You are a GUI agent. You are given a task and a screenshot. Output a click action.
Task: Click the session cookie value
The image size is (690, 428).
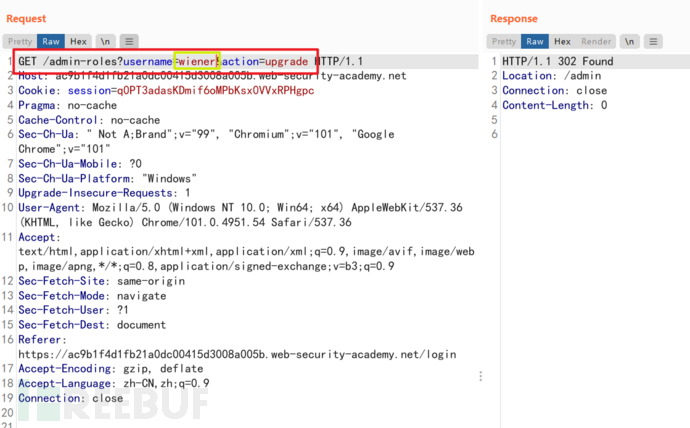pos(216,91)
